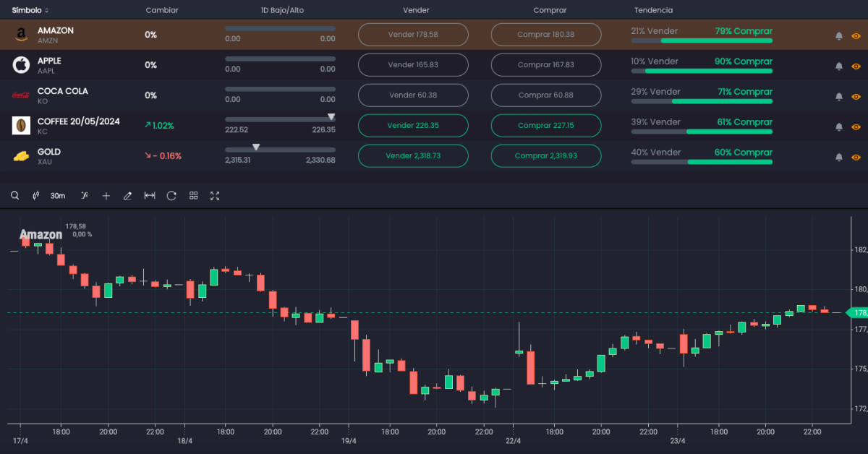Image resolution: width=868 pixels, height=454 pixels.
Task: Click the Gold 1D low/high range bar
Action: click(x=280, y=150)
